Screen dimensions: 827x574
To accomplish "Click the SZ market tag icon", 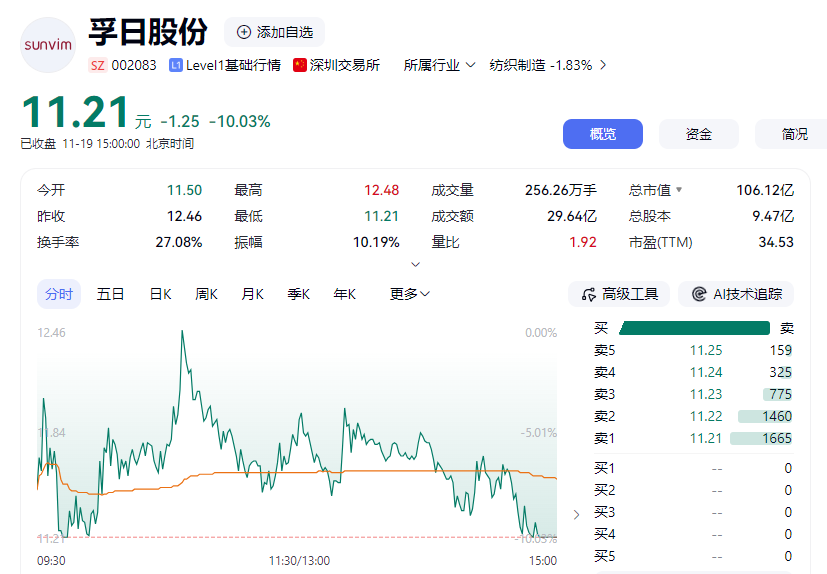I will 98,65.
